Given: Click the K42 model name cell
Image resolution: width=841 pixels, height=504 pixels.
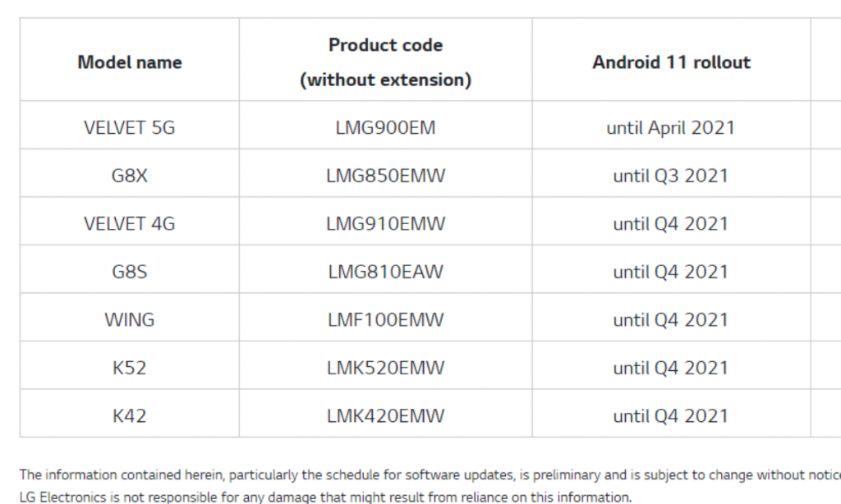Looking at the screenshot, I should (x=130, y=415).
